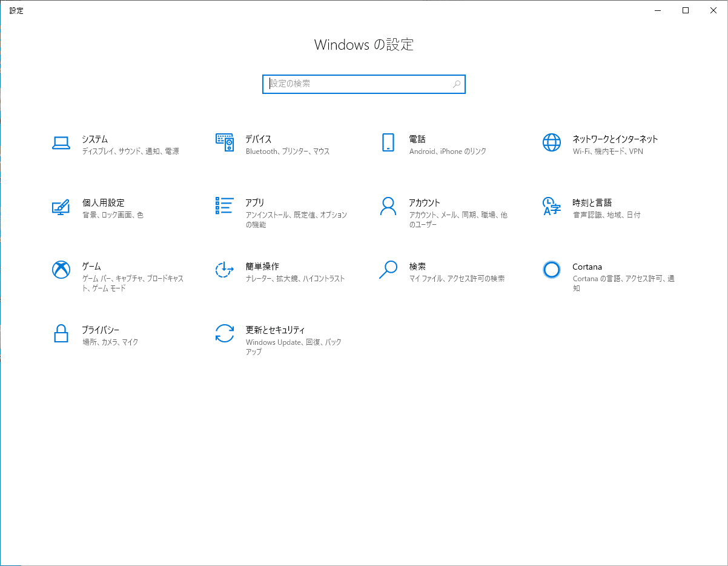Click the person icon for アカウント
728x566 pixels.
click(388, 206)
